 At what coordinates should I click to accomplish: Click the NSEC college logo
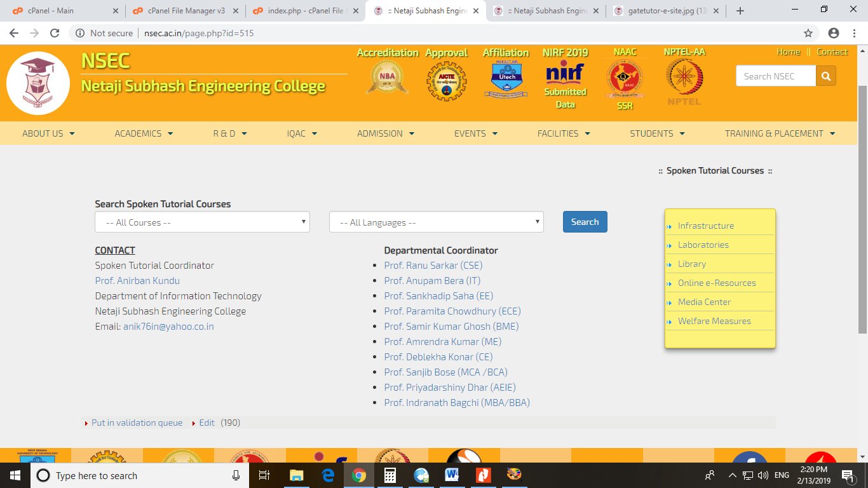[x=38, y=83]
